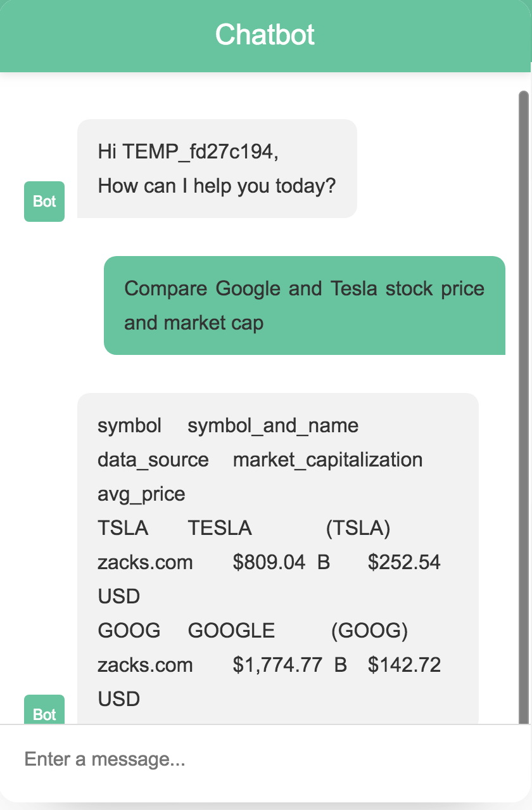Viewport: 532px width, 810px height.
Task: Focus the 'Enter a message...' input field
Action: pos(266,759)
